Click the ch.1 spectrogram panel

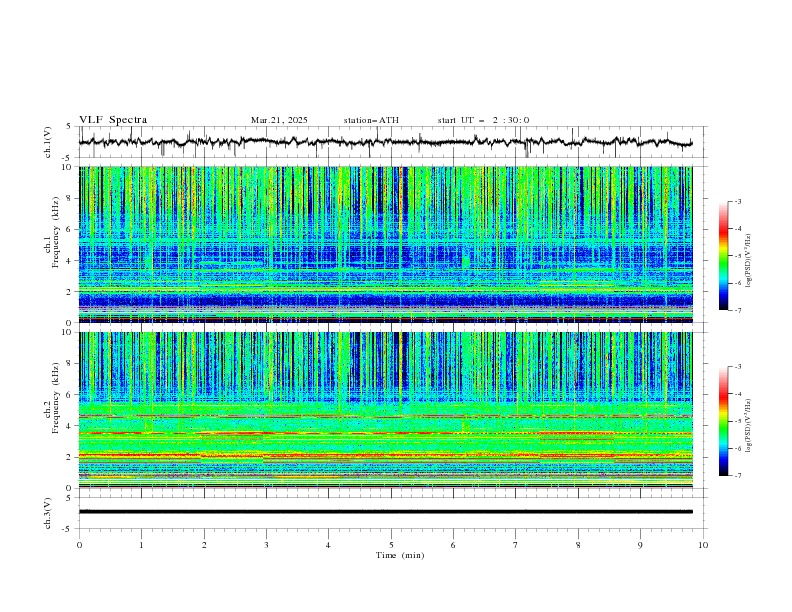(x=385, y=244)
